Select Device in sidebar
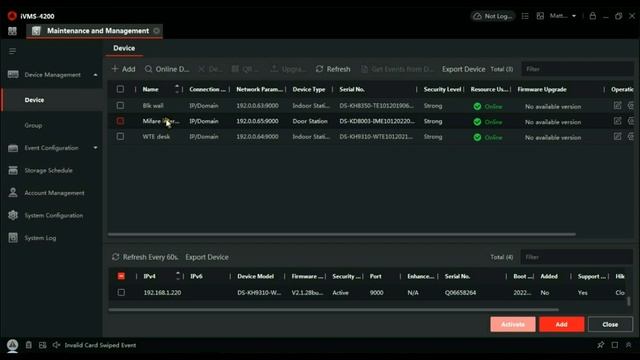 (52, 100)
